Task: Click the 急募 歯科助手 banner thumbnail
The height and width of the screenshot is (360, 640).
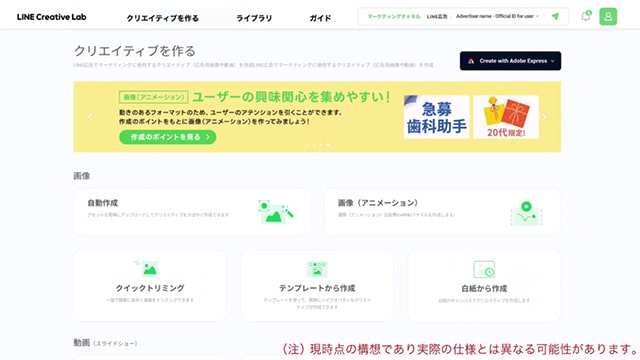Action: 436,117
